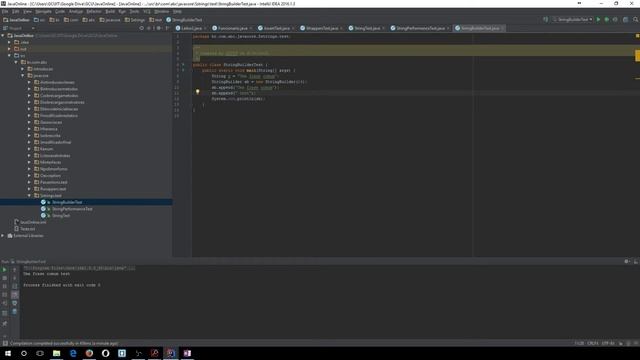Select StringPerformanceTest in the project tree
This screenshot has width=640, height=360.
pyautogui.click(x=72, y=209)
